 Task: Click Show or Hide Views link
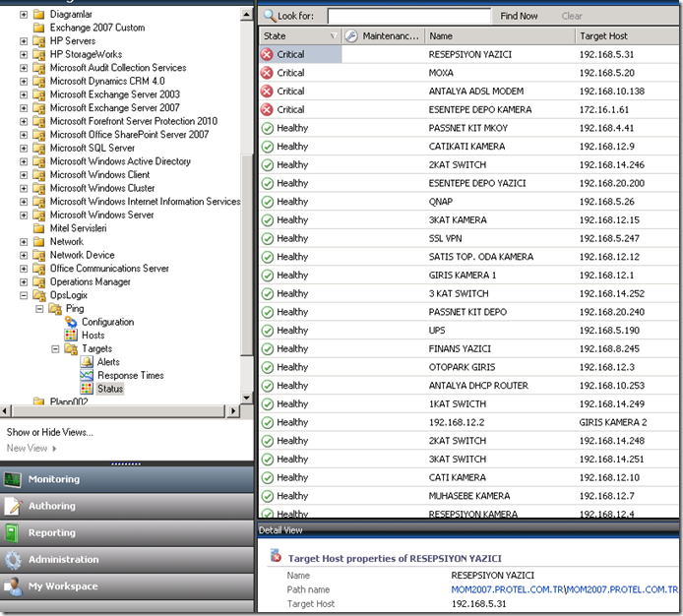(50, 432)
